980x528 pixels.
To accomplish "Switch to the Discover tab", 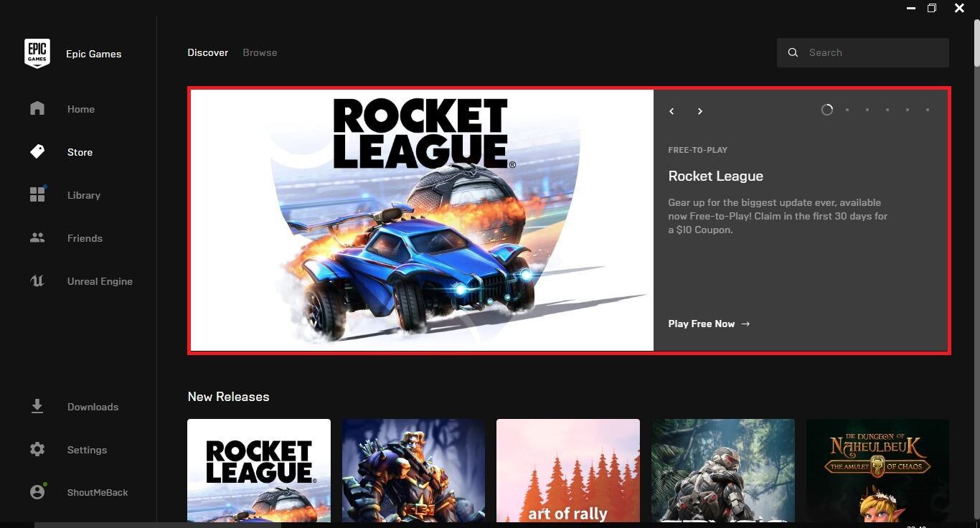I will click(x=208, y=52).
